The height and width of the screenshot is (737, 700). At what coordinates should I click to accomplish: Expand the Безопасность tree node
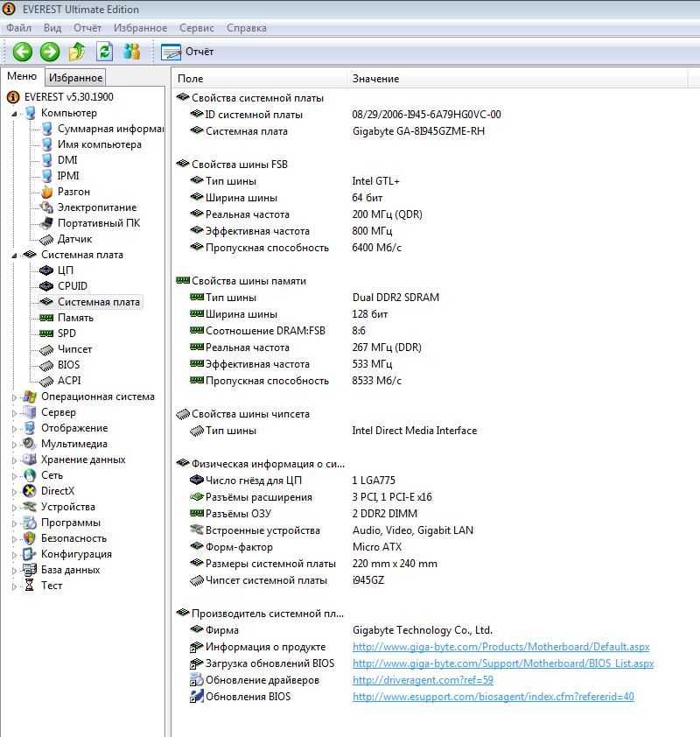point(14,539)
